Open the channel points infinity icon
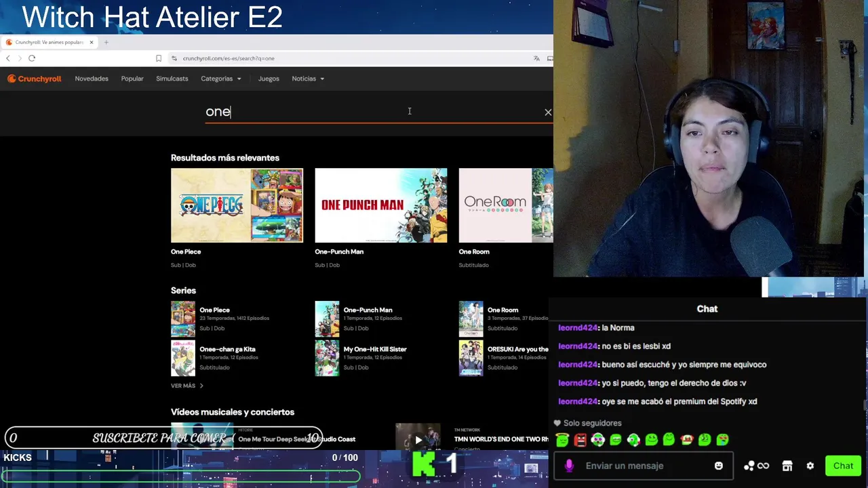This screenshot has width=868, height=488. tap(764, 466)
